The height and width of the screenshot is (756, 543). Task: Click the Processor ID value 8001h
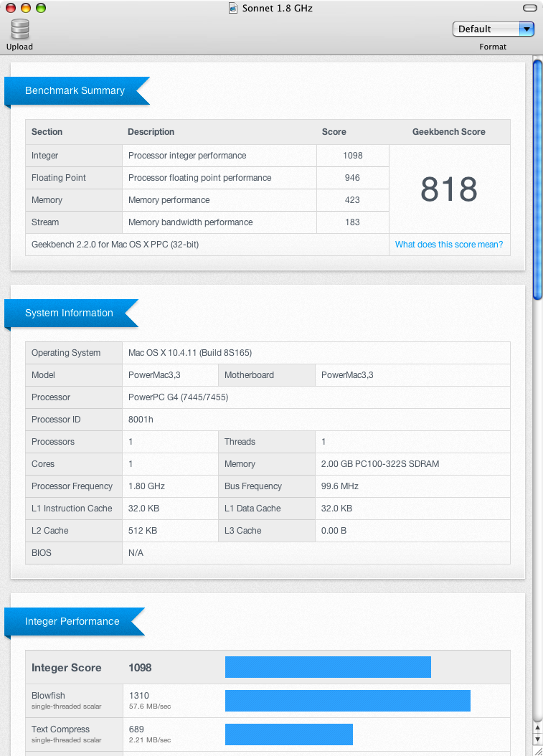point(141,420)
